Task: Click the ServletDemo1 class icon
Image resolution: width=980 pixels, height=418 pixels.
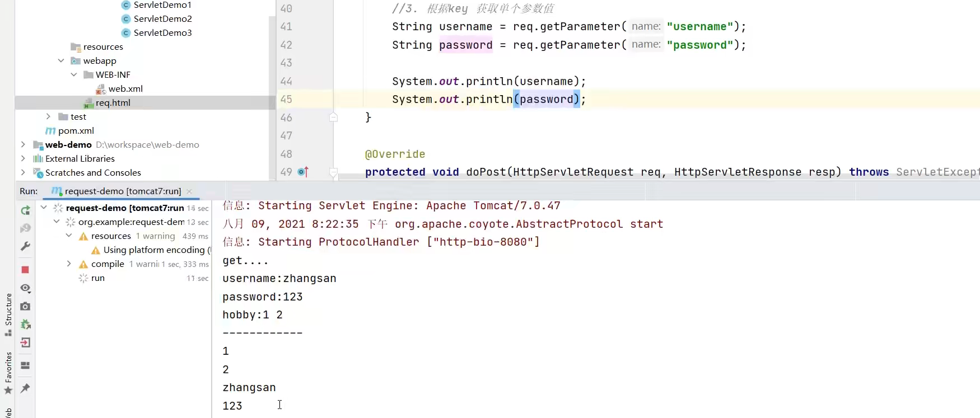Action: click(126, 5)
